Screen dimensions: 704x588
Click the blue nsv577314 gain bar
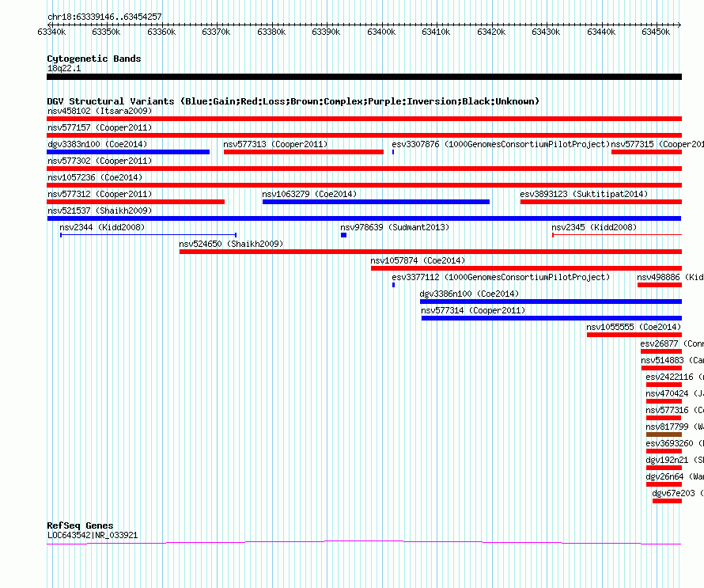point(551,318)
